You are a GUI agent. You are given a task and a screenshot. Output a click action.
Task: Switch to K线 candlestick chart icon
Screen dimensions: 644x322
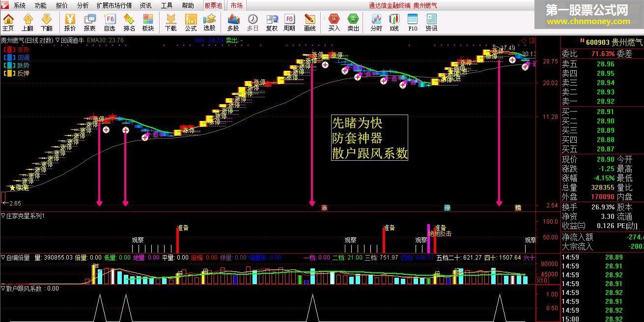pyautogui.click(x=394, y=23)
